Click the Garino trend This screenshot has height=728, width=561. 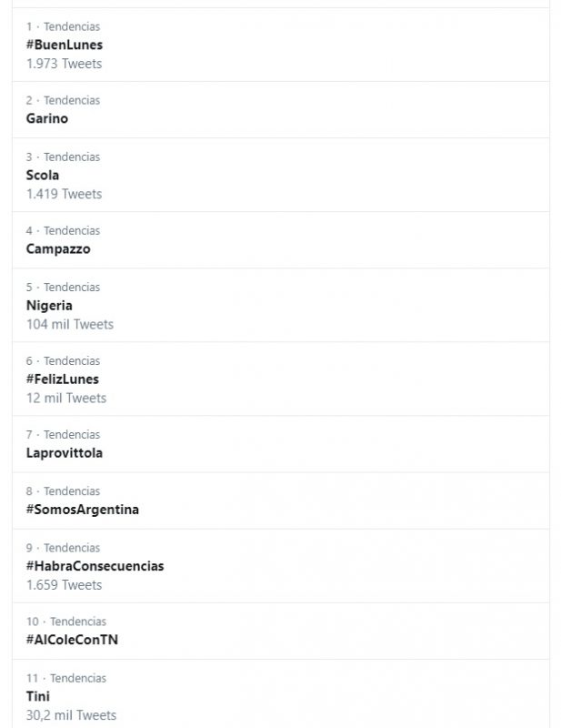pyautogui.click(x=47, y=118)
